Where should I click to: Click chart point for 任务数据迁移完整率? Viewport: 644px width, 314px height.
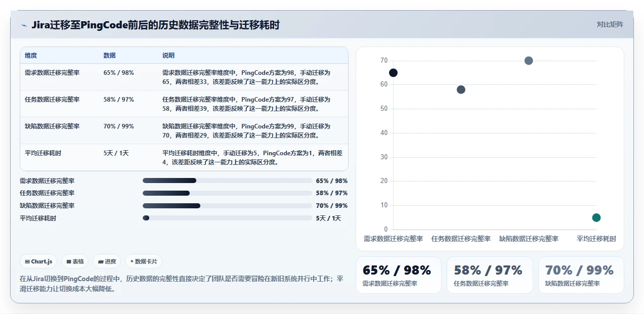pyautogui.click(x=461, y=89)
